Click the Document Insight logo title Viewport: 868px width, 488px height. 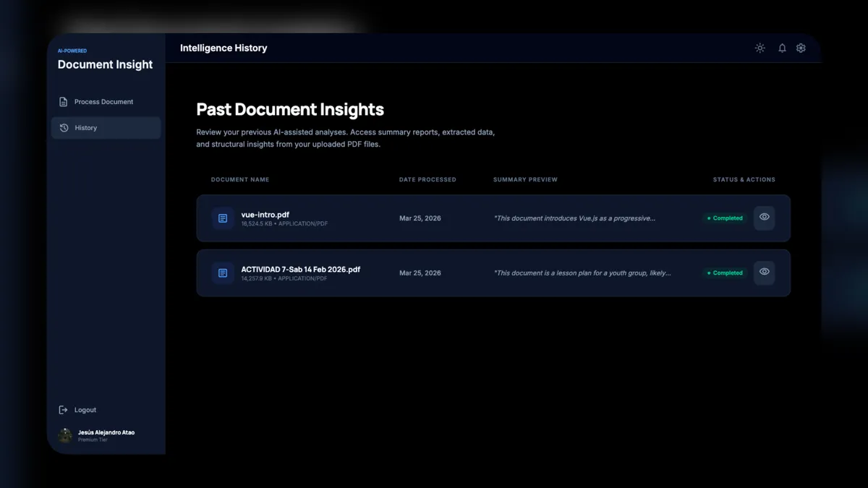(x=105, y=64)
